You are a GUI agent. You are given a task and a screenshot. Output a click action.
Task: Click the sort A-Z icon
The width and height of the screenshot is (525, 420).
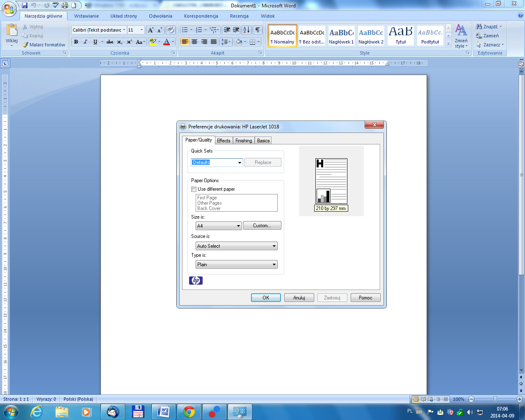tap(247, 30)
